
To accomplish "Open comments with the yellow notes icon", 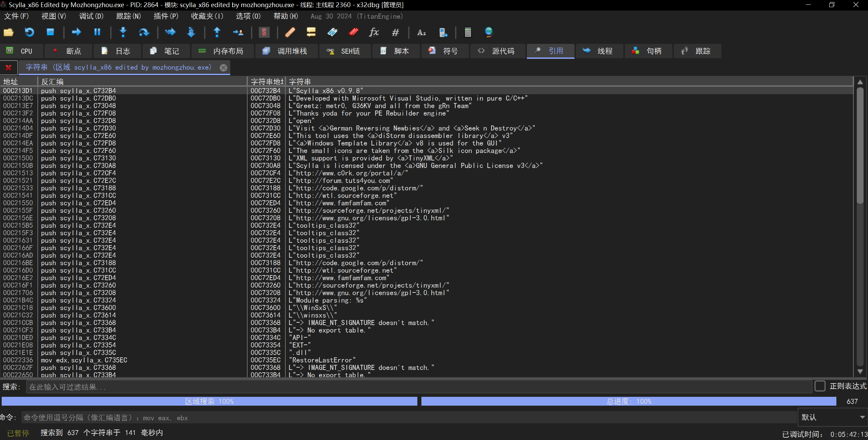I will click(311, 32).
